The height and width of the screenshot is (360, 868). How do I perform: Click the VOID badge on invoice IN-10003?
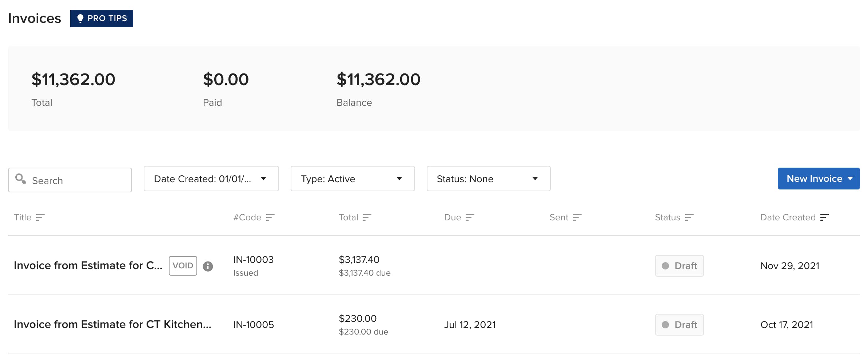point(183,265)
